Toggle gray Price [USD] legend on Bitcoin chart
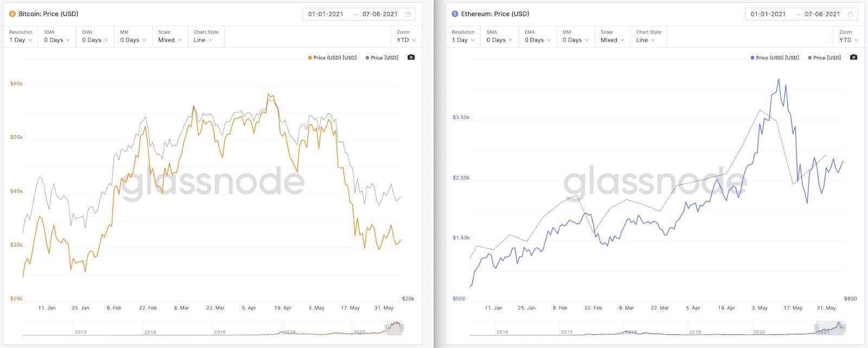868x348 pixels. (382, 58)
